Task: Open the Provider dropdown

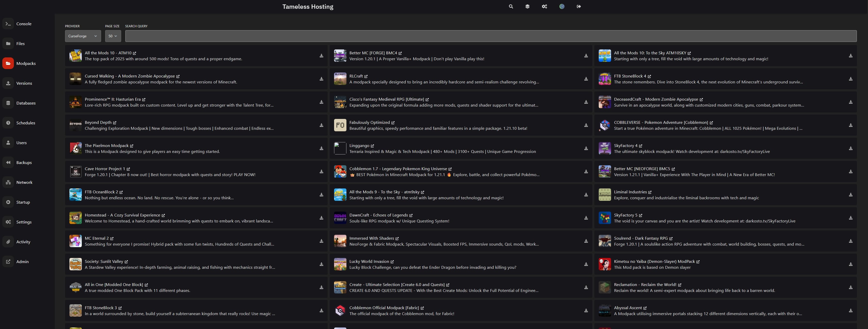Action: 83,36
